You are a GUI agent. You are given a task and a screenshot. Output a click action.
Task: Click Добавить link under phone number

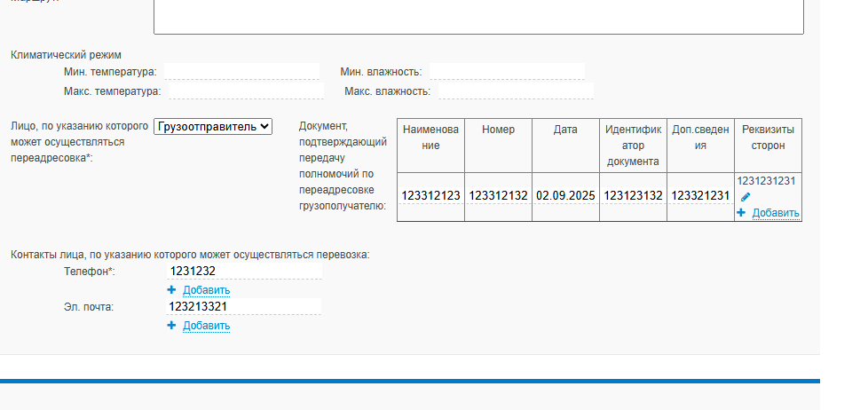[x=207, y=290]
